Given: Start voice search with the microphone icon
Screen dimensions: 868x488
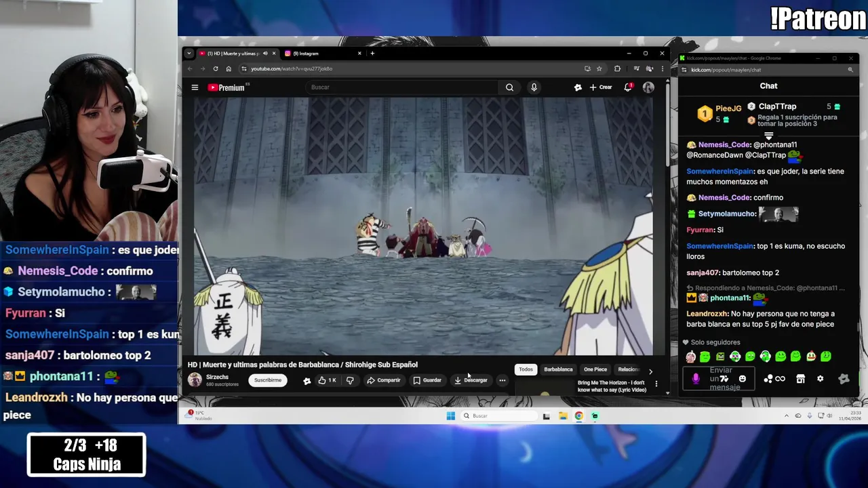Looking at the screenshot, I should (534, 87).
